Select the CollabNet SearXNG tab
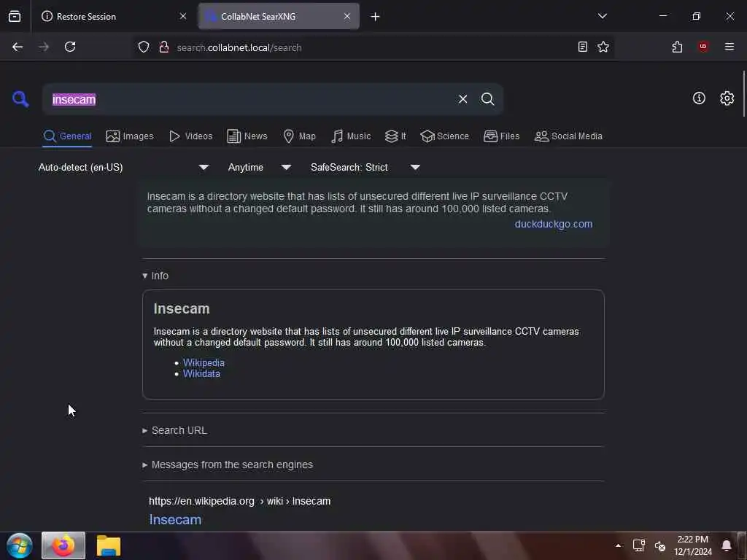This screenshot has width=747, height=560. pos(279,16)
